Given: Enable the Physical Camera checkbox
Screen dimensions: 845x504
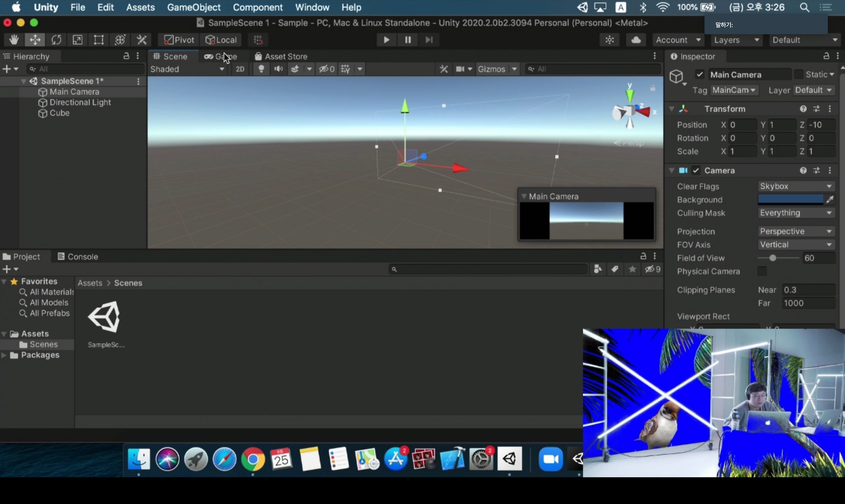Looking at the screenshot, I should tap(762, 271).
